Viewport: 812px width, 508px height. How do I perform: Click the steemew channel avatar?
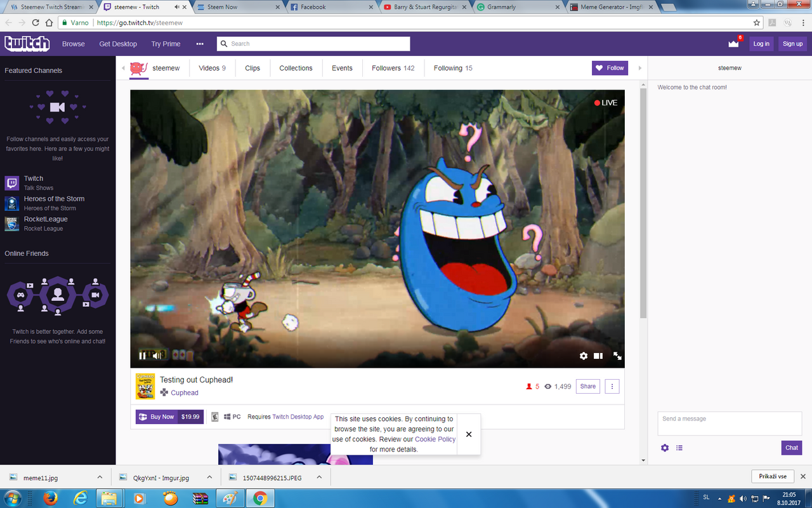(138, 68)
